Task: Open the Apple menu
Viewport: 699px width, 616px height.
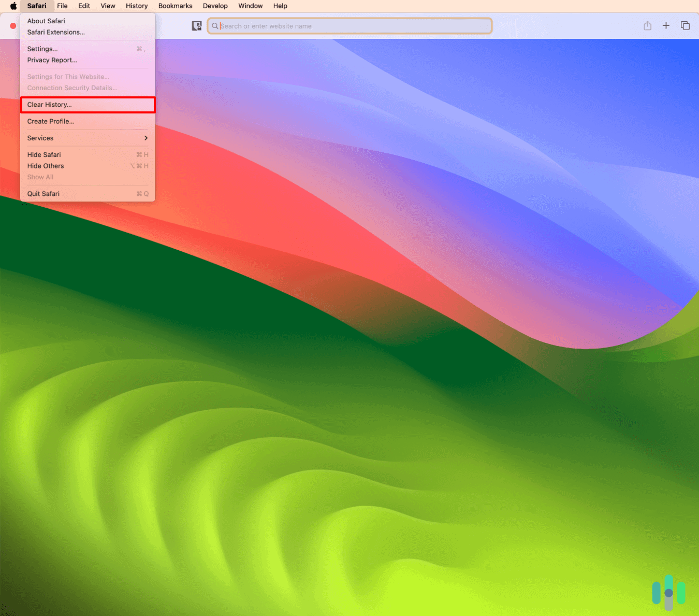Action: 13,6
